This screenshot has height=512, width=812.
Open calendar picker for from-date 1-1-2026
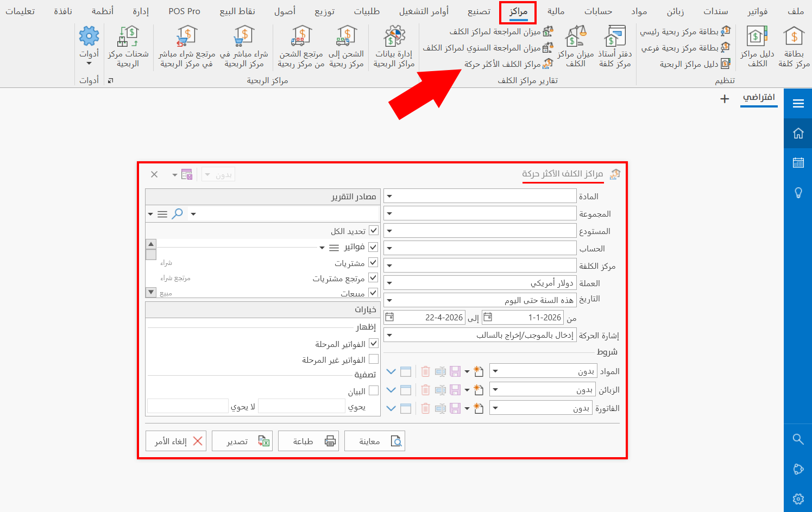point(487,317)
